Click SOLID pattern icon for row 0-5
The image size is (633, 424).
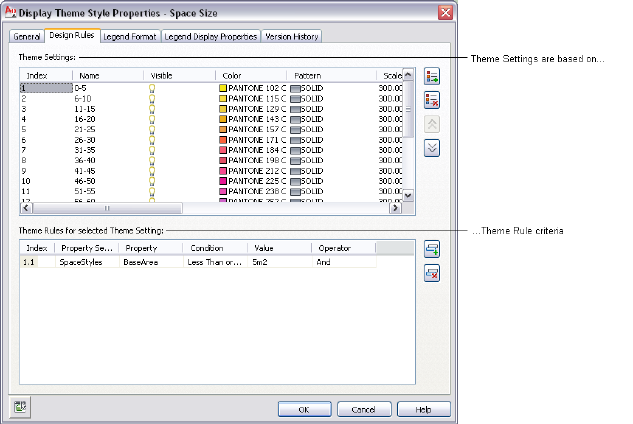[295, 88]
